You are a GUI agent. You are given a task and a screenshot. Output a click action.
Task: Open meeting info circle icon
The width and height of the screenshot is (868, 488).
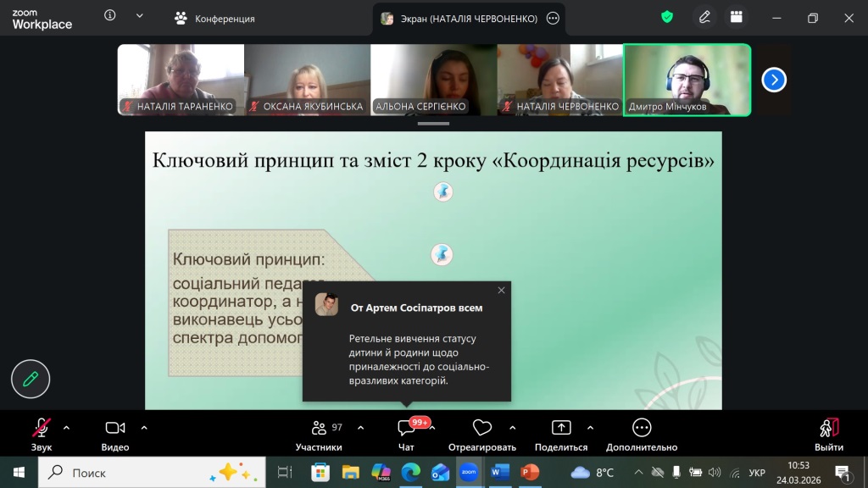pos(110,16)
